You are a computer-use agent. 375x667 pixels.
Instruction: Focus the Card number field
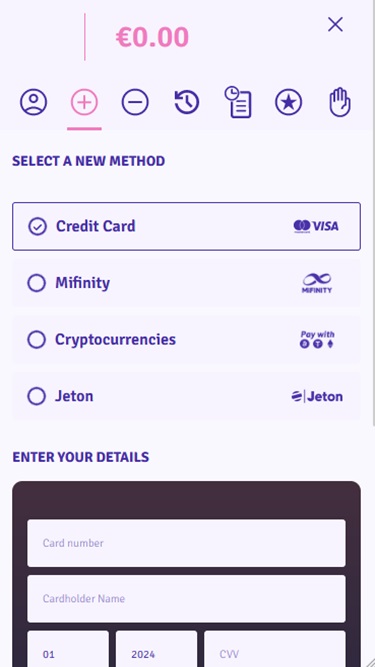[x=186, y=543]
